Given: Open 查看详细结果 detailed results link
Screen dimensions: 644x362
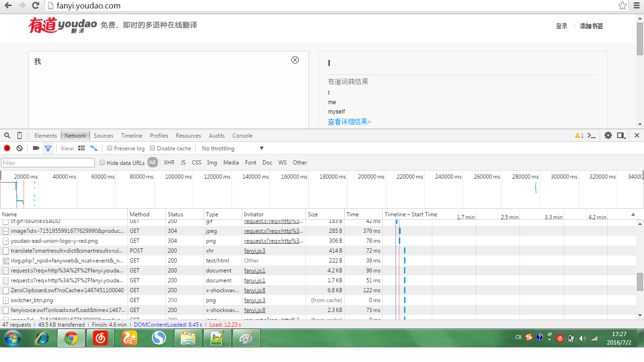Looking at the screenshot, I should (349, 122).
